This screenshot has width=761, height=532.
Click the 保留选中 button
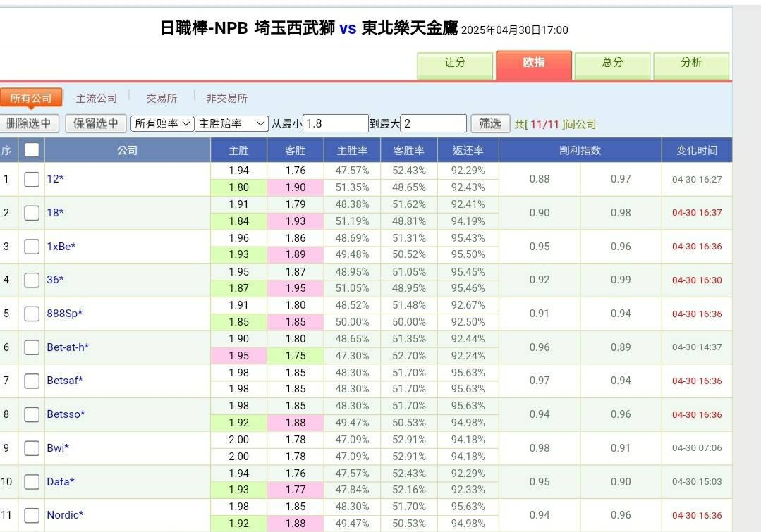[96, 123]
